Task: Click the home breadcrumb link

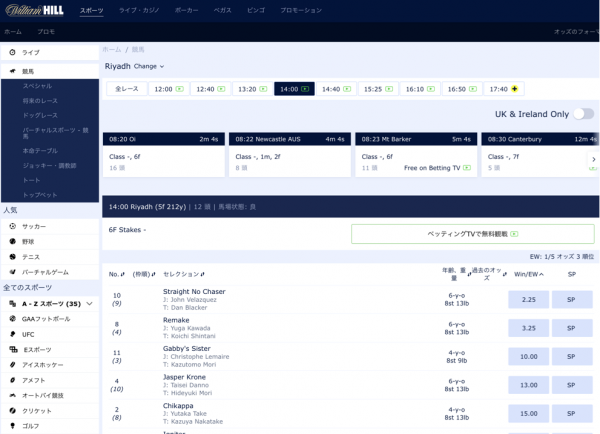Action: (x=112, y=49)
